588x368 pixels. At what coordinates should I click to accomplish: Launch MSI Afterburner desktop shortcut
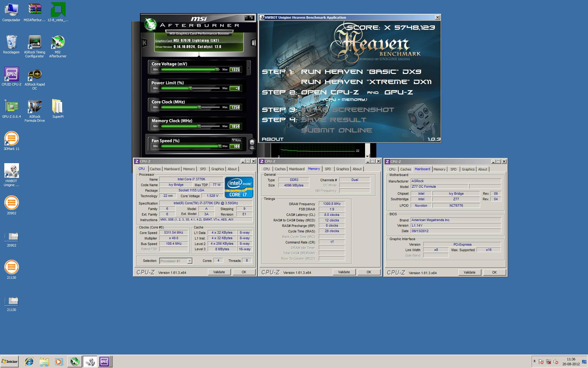click(58, 46)
